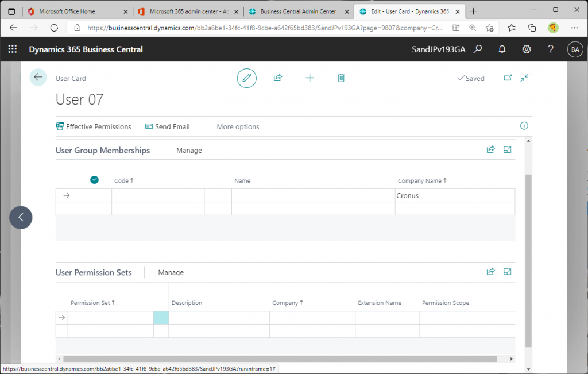The width and height of the screenshot is (588, 374).
Task: Open the settings gear menu
Action: pyautogui.click(x=527, y=49)
